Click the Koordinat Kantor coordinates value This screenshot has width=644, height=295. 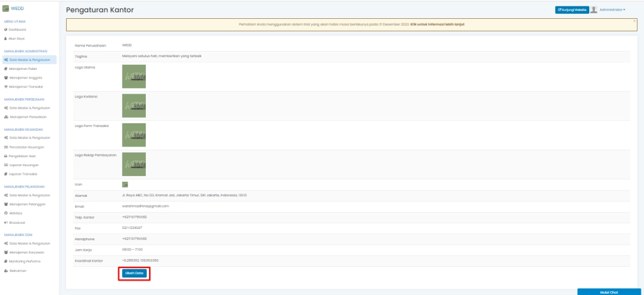[140, 260]
